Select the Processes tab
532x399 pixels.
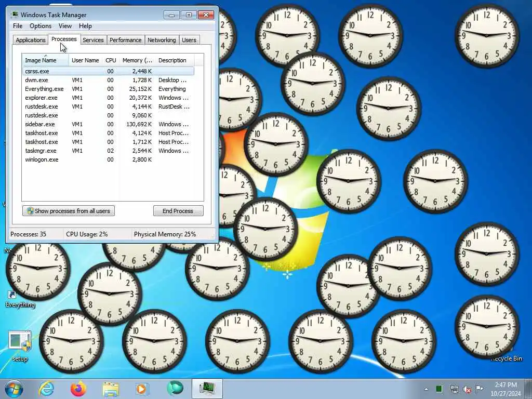click(x=64, y=39)
